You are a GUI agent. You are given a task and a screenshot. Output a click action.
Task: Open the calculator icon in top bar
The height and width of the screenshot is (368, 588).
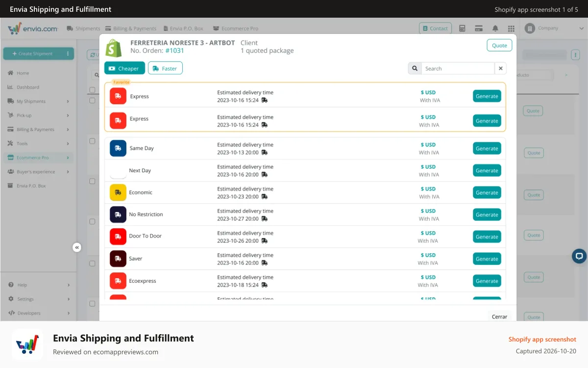[462, 28]
